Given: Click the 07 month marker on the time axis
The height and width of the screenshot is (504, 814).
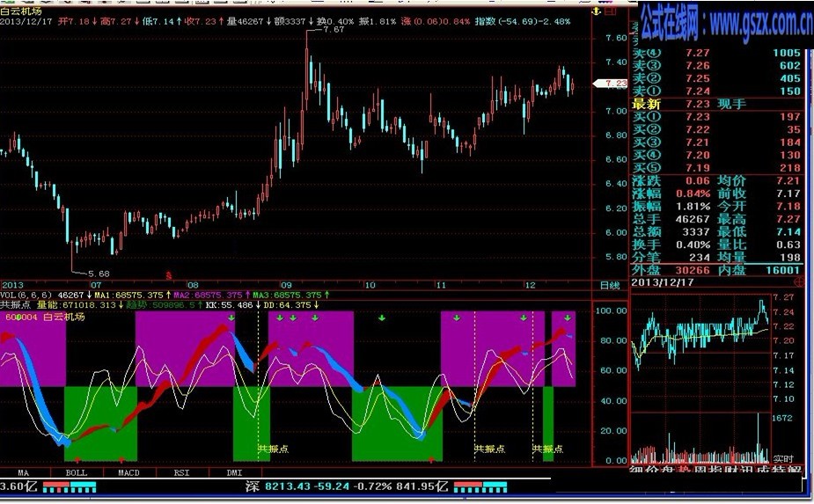Looking at the screenshot, I should pyautogui.click(x=96, y=285).
